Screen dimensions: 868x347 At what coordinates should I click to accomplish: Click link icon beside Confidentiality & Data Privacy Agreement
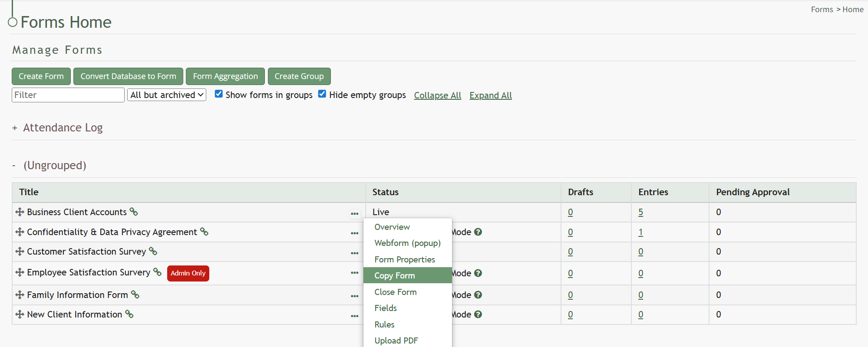[204, 232]
